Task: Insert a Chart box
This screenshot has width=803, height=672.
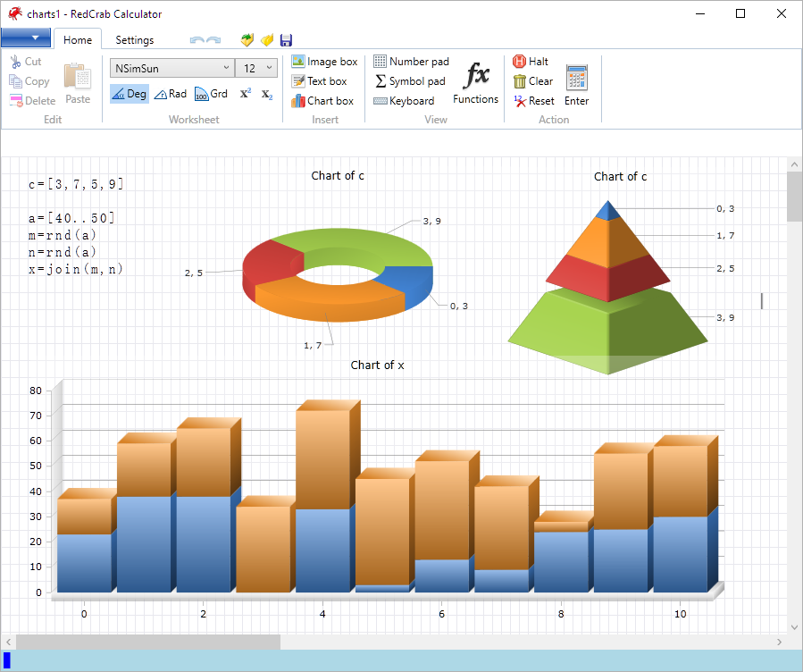Action: pyautogui.click(x=322, y=101)
